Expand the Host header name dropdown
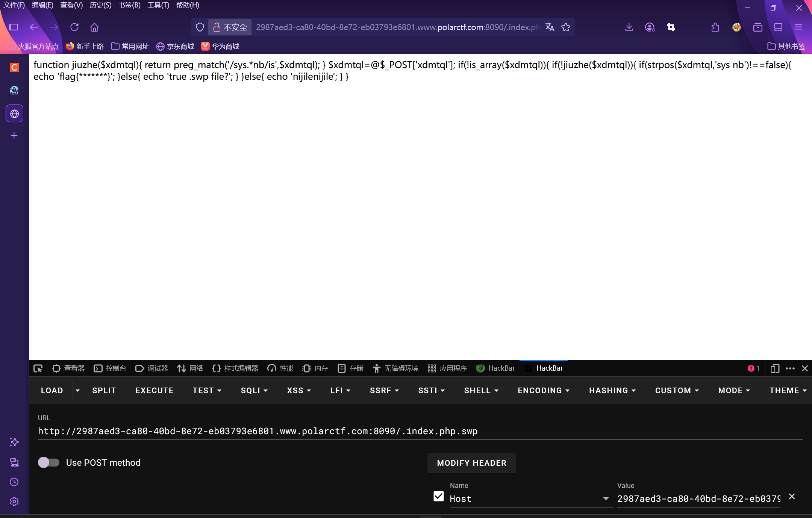812x518 pixels. 606,499
